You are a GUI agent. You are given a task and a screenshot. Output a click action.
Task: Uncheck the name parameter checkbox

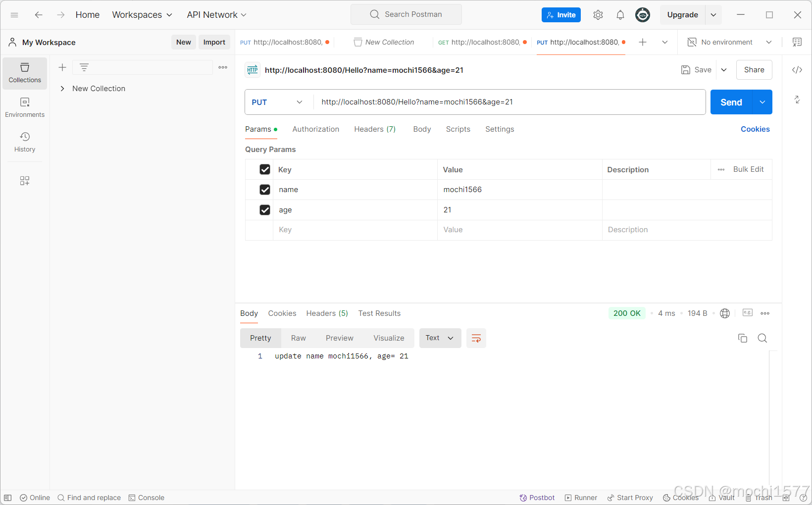click(265, 190)
